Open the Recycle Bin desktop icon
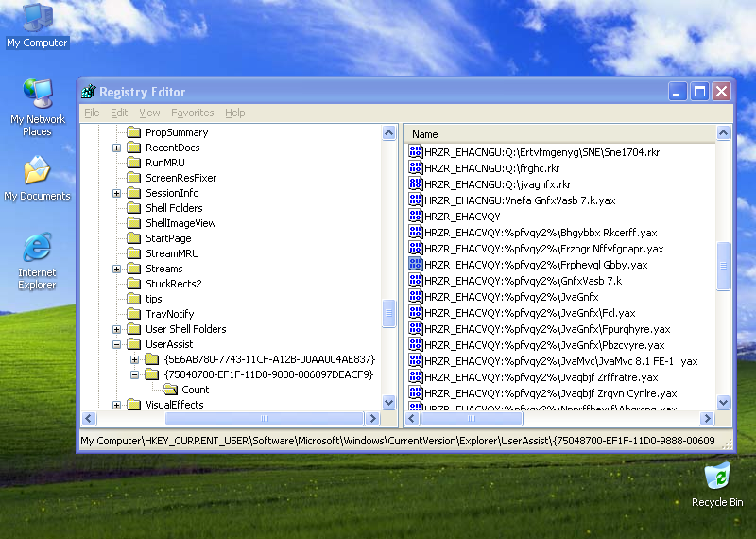The width and height of the screenshot is (756, 539). 717,484
